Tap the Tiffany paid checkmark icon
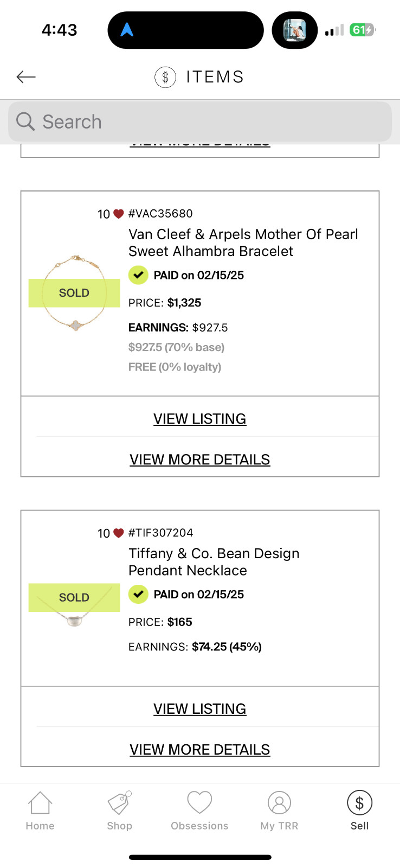This screenshot has height=868, width=400. [x=138, y=594]
